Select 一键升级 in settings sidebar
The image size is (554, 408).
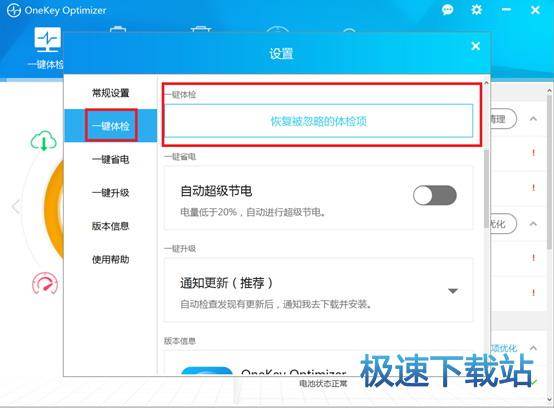[111, 193]
